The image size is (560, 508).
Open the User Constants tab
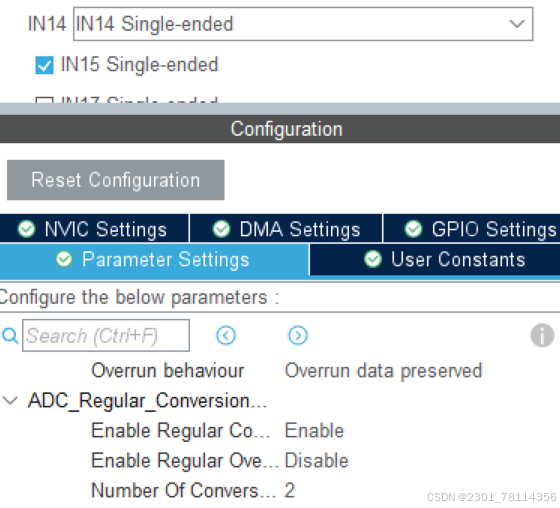[x=435, y=259]
